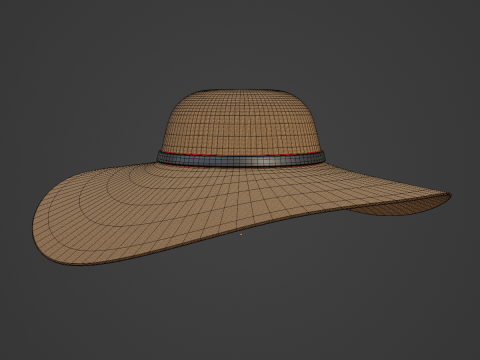Viewport: 480px width, 360px height.
Task: Click the small orange origin dot below the hat
Action: tap(241, 234)
